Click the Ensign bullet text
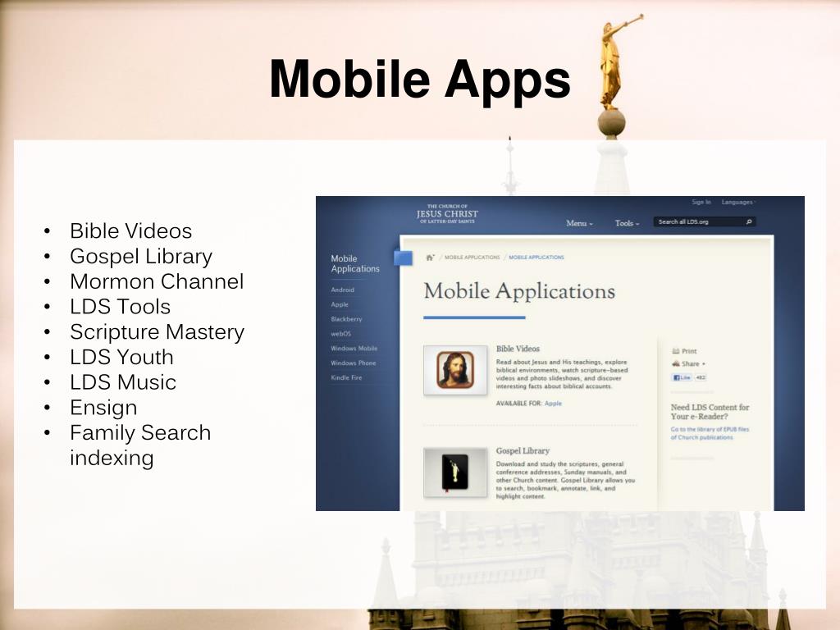Viewport: 840px width, 630px height. pos(103,408)
